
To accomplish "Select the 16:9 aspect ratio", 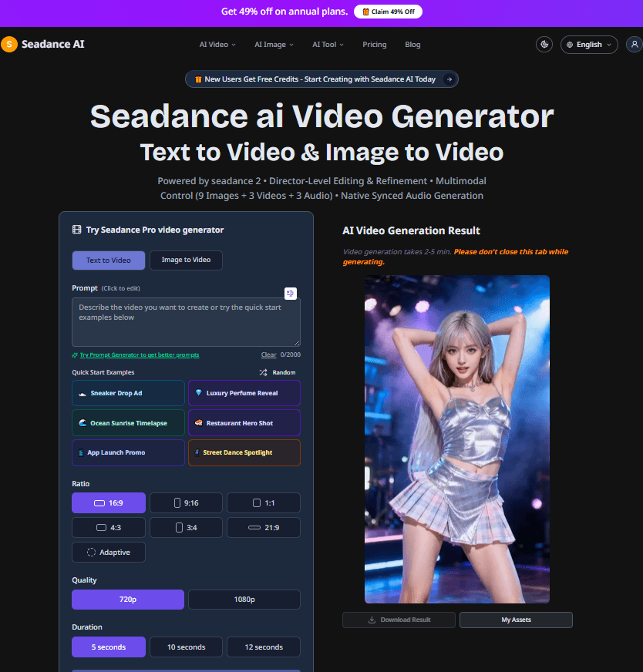I will tap(109, 502).
